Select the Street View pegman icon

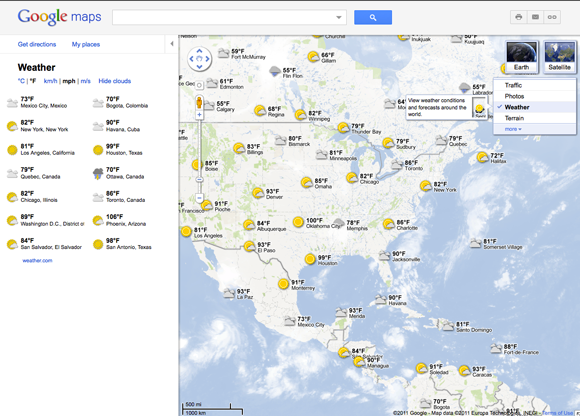(x=199, y=102)
